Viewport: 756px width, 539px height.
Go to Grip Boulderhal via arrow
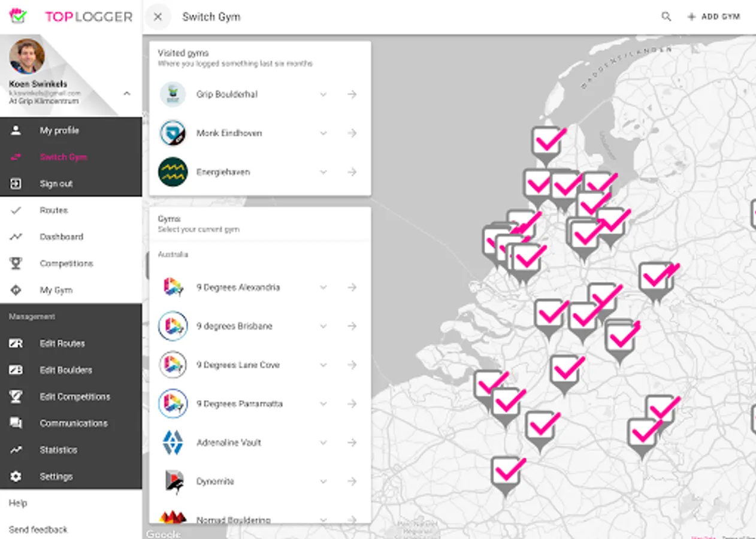pos(352,94)
